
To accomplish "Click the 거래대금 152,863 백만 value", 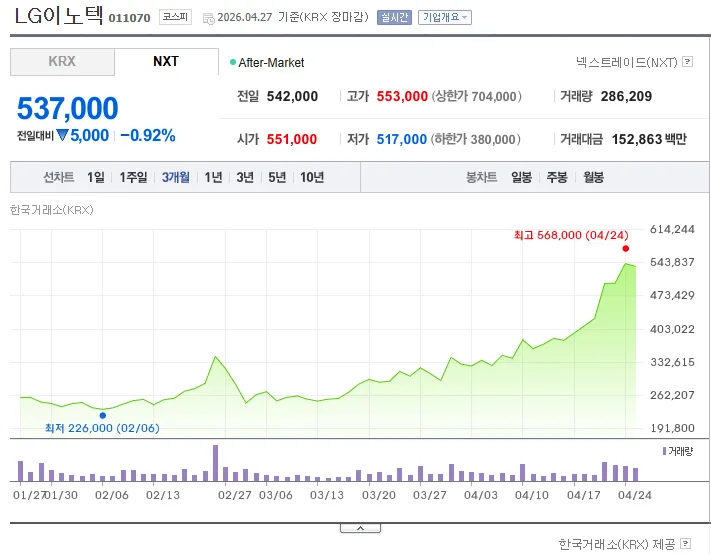I will (x=649, y=139).
